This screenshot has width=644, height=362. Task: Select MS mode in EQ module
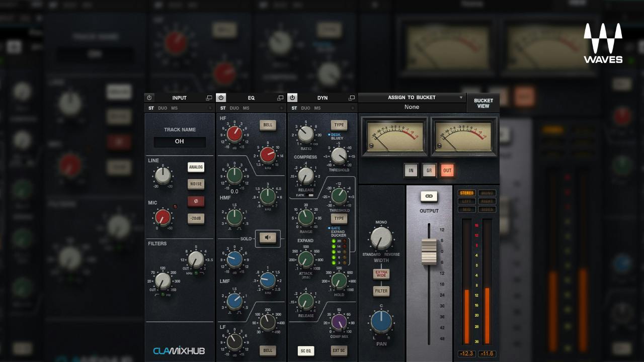(x=246, y=108)
